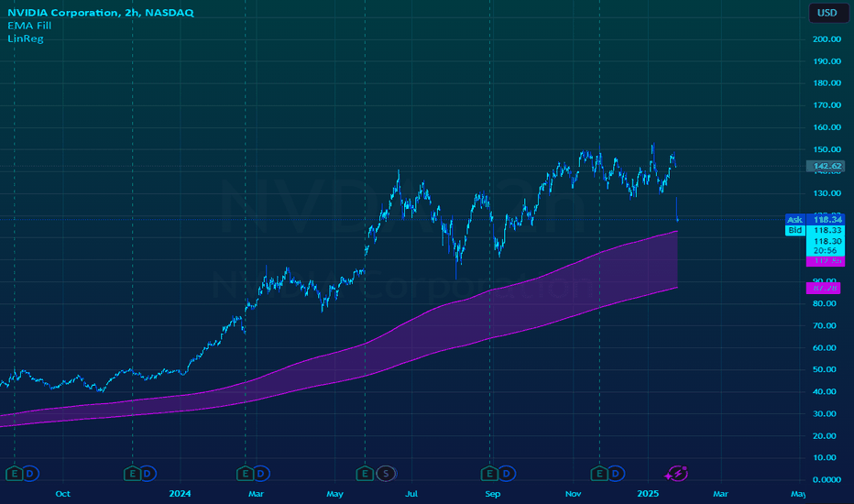Click the magenta 87.28 indicator value tag

click(824, 288)
